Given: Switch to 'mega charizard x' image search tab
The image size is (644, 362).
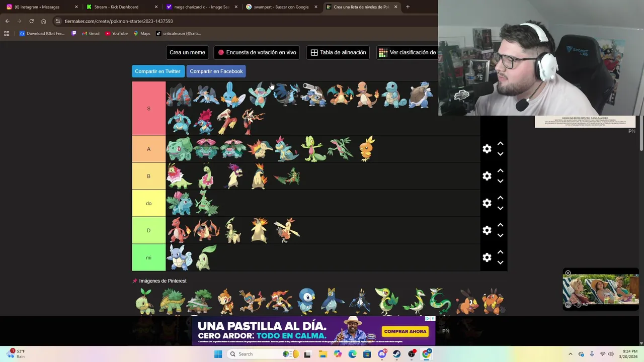Looking at the screenshot, I should coord(201,7).
